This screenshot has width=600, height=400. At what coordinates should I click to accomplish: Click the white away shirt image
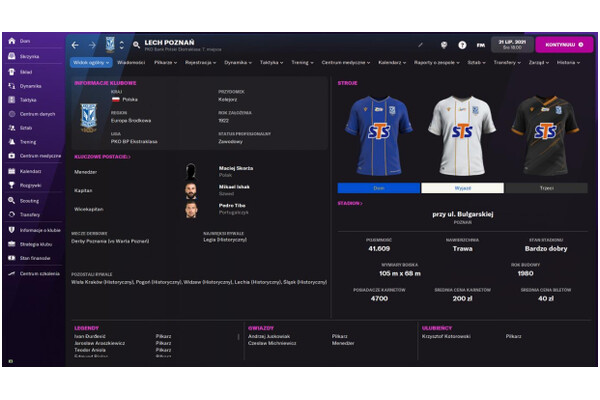pos(462,136)
